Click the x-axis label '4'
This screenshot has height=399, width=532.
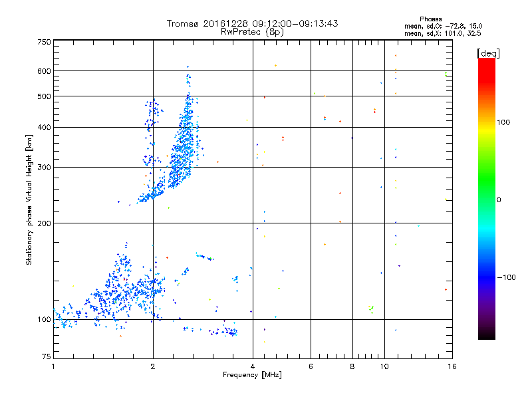(253, 366)
